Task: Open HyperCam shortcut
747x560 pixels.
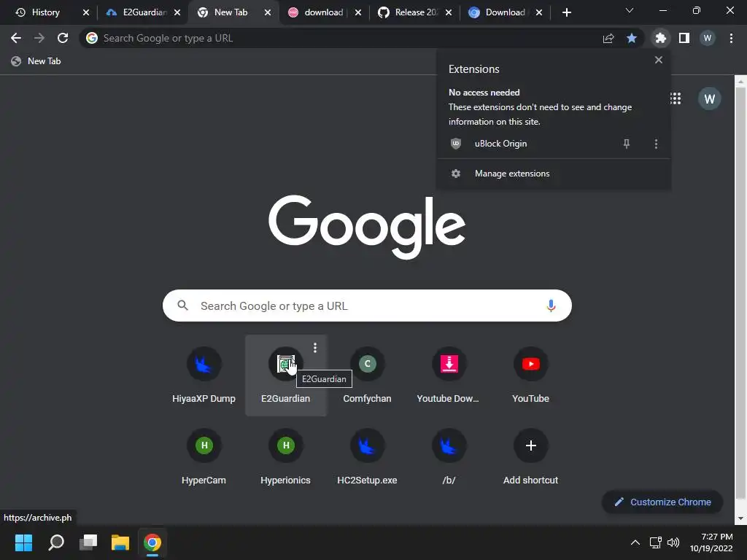Action: [204, 457]
